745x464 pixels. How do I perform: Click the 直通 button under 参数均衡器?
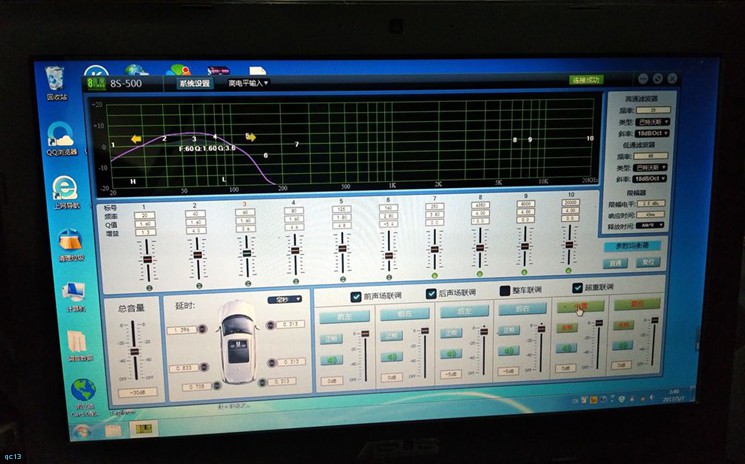pos(615,264)
